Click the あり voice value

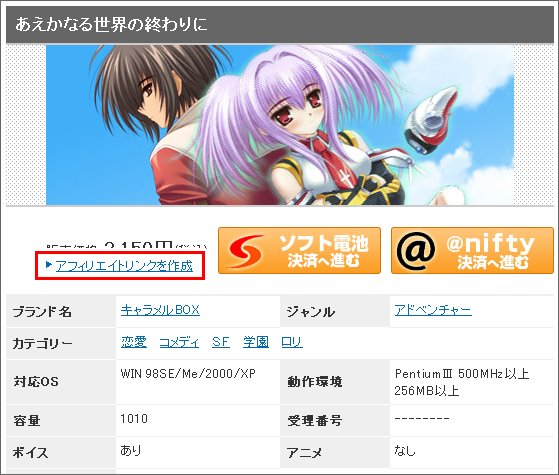[x=130, y=450]
